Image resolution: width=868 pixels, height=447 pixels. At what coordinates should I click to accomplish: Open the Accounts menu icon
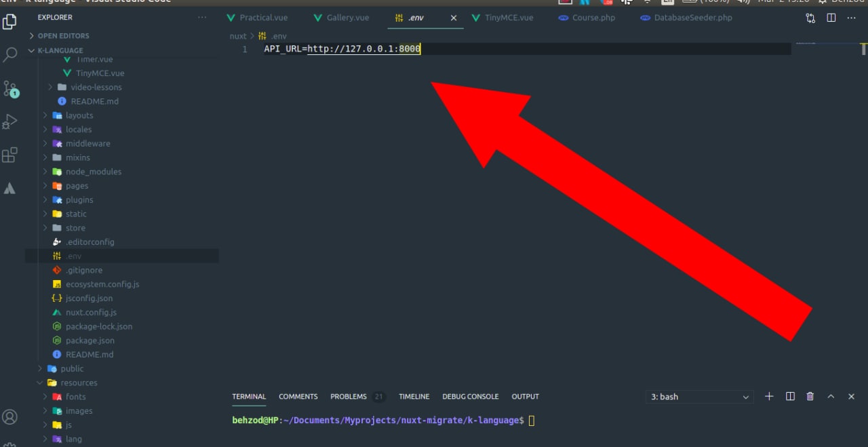click(x=9, y=416)
